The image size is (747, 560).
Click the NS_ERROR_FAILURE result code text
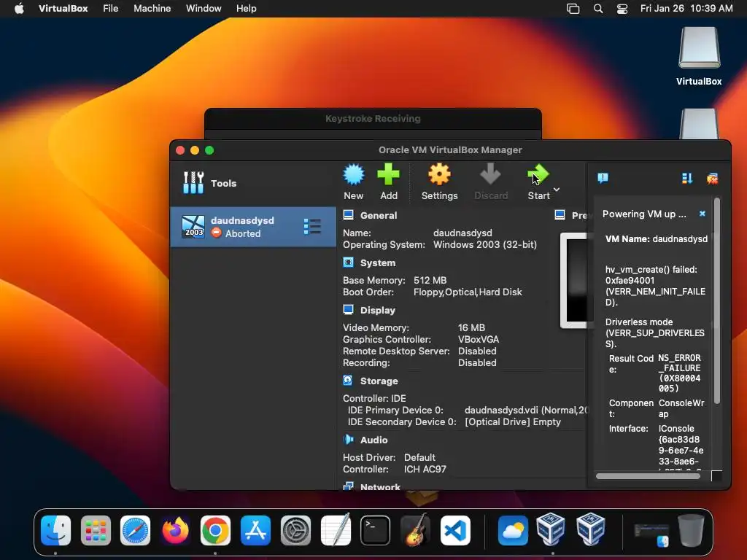(x=679, y=373)
